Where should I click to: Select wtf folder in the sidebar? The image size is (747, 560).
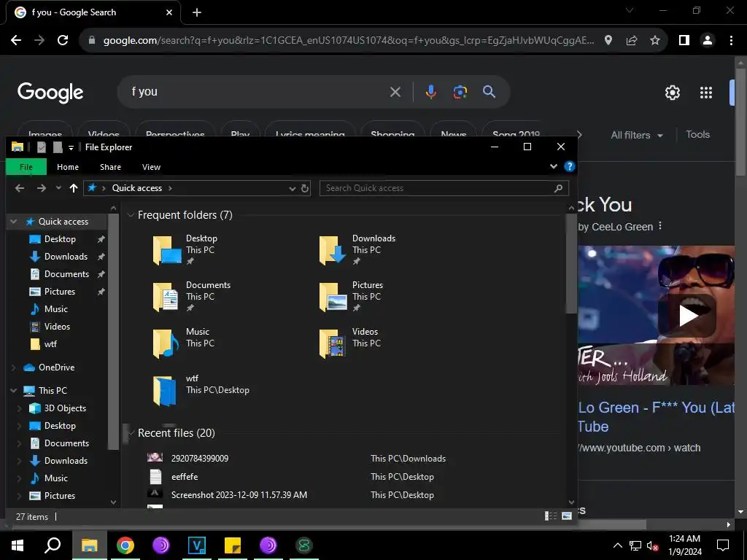(x=50, y=344)
